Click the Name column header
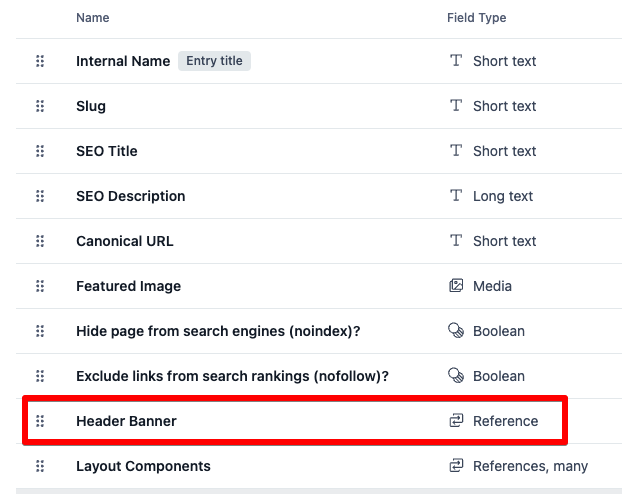Viewport: 622px width, 494px height. (92, 18)
